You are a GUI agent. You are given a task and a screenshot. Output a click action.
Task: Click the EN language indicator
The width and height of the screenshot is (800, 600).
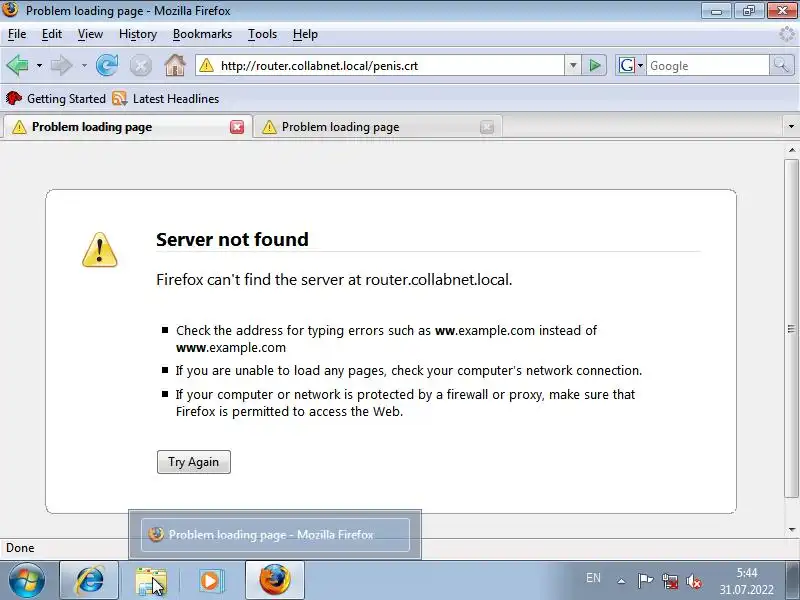593,578
